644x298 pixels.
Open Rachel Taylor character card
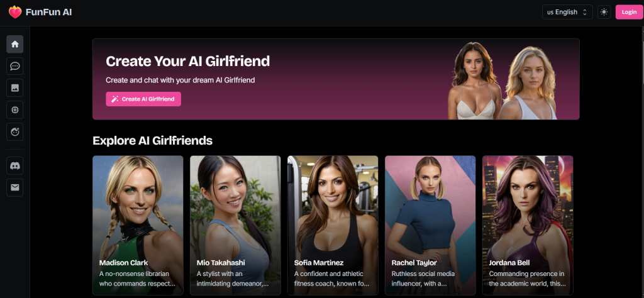click(x=430, y=225)
